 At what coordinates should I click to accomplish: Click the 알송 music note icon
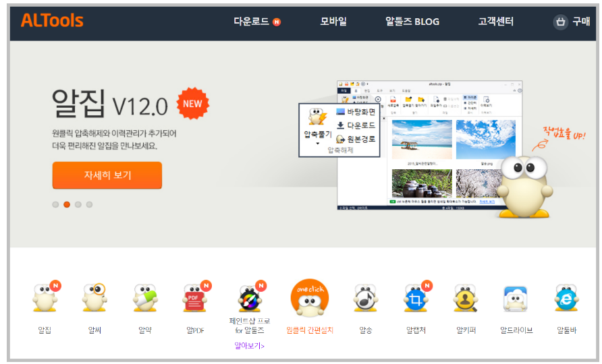[366, 297]
